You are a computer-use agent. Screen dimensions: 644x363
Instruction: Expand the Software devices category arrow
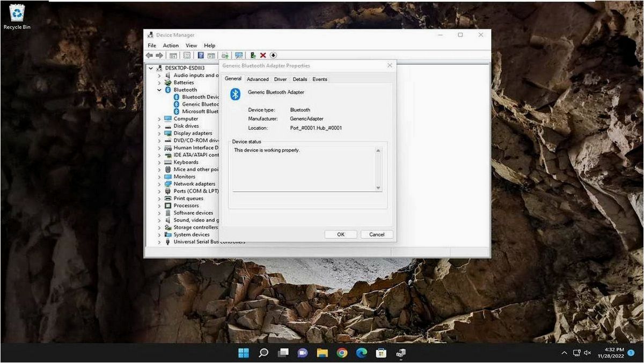[159, 213]
